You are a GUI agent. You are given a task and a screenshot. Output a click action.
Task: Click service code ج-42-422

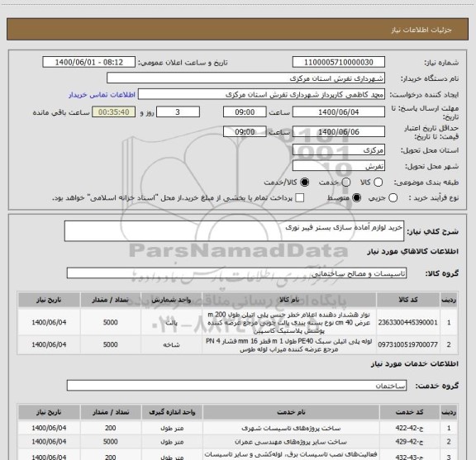pos(409,428)
